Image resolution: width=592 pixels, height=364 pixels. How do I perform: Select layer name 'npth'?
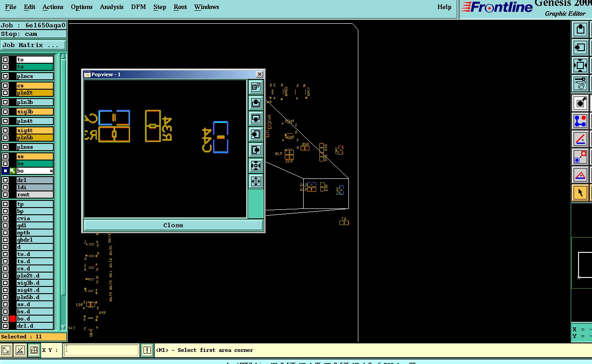(x=35, y=233)
